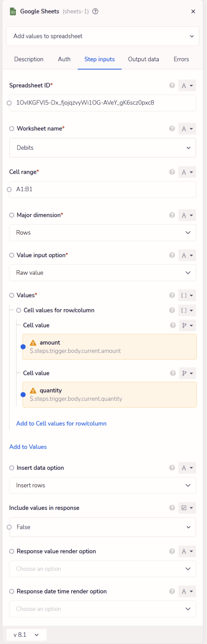Switch to the Output data tab
The image size is (207, 644).
click(144, 59)
